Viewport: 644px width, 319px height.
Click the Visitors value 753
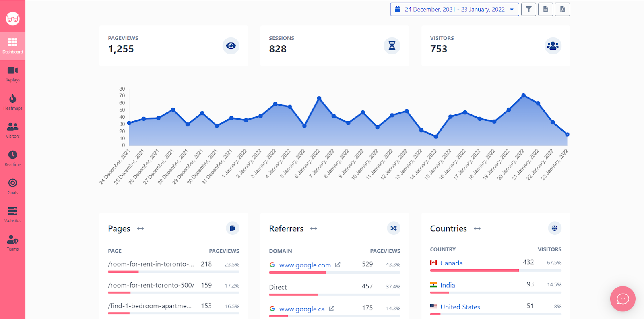pyautogui.click(x=439, y=49)
